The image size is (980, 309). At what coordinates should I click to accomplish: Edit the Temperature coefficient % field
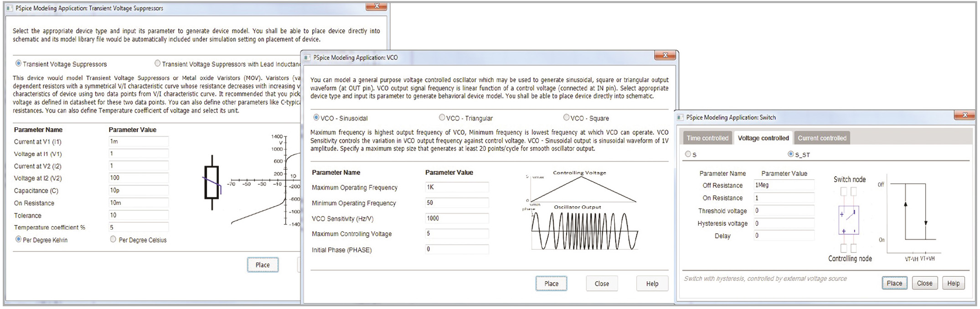click(139, 227)
